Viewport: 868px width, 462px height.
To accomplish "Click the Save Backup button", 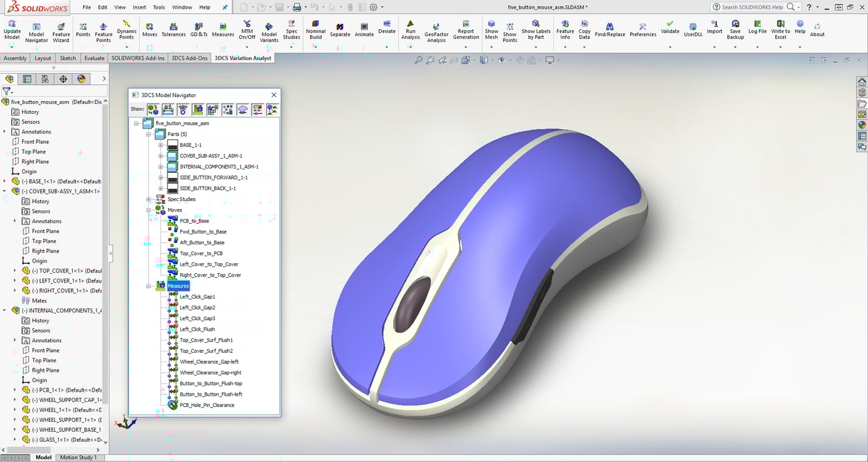I will coord(735,31).
